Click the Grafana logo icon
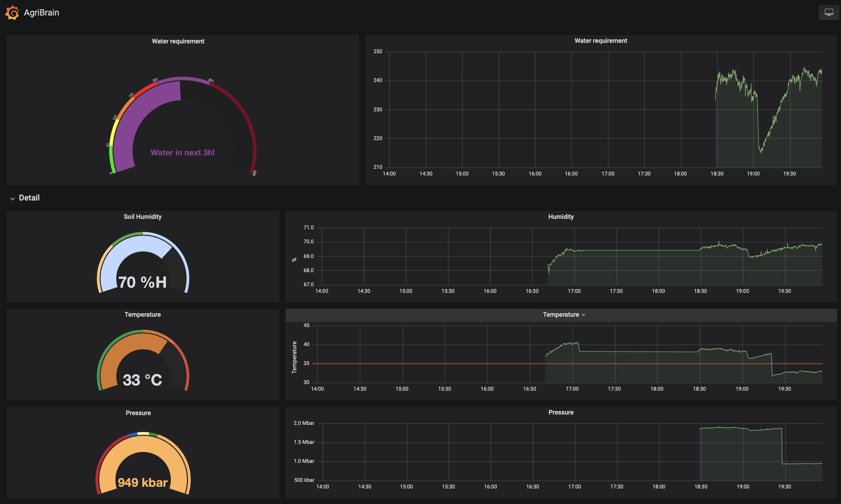Image resolution: width=841 pixels, height=504 pixels. (12, 13)
